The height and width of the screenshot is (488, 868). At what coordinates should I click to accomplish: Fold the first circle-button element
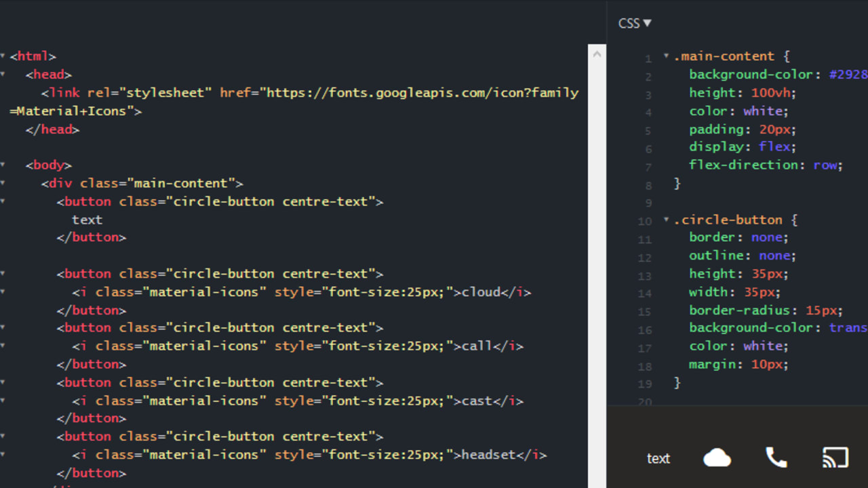tap(3, 201)
